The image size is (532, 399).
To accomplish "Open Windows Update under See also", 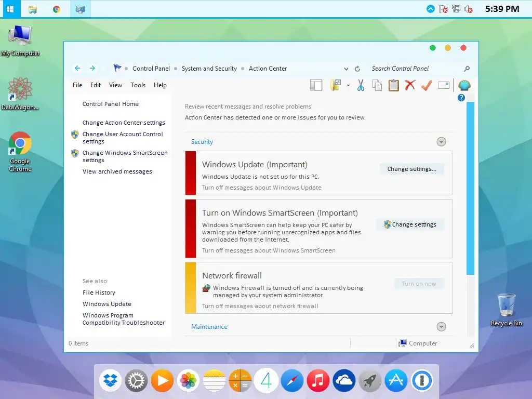I will point(107,304).
